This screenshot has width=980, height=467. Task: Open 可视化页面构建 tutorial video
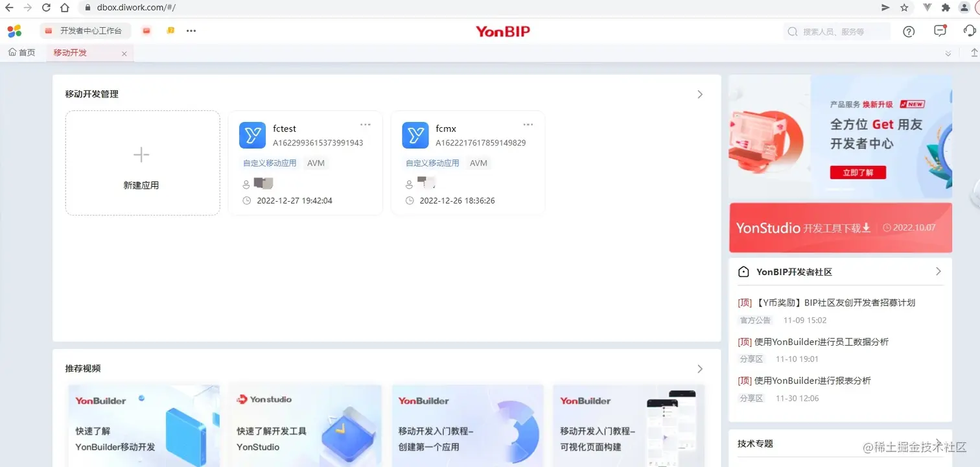(629, 425)
